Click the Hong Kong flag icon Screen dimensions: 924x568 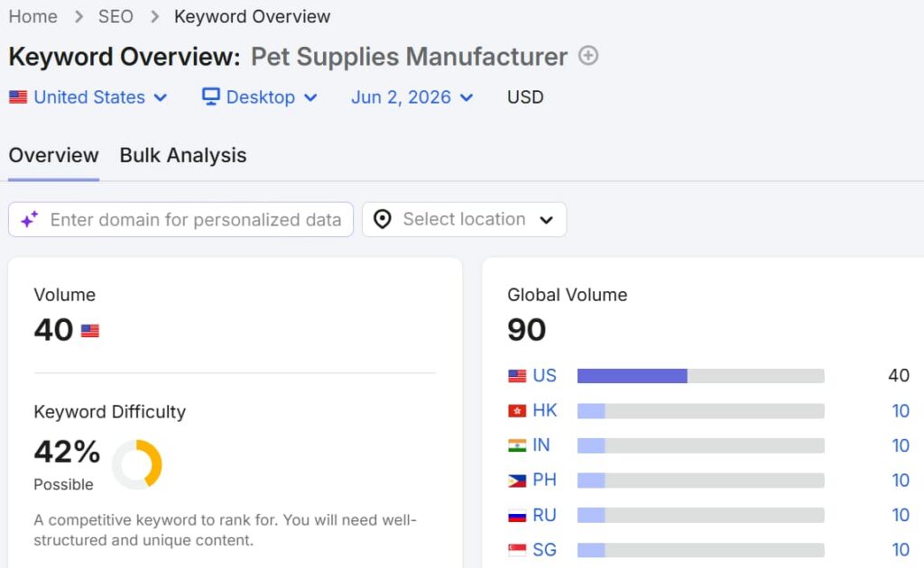pyautogui.click(x=517, y=411)
